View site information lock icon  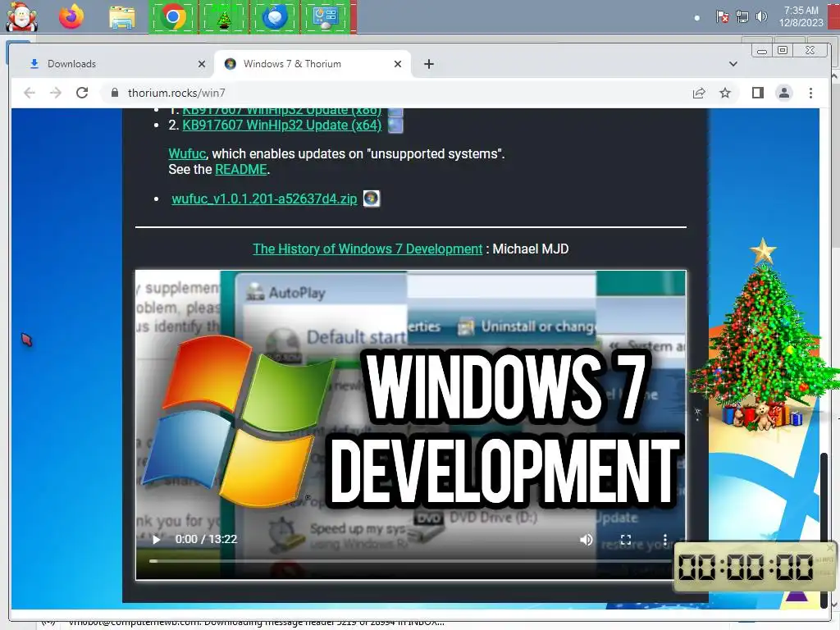114,93
